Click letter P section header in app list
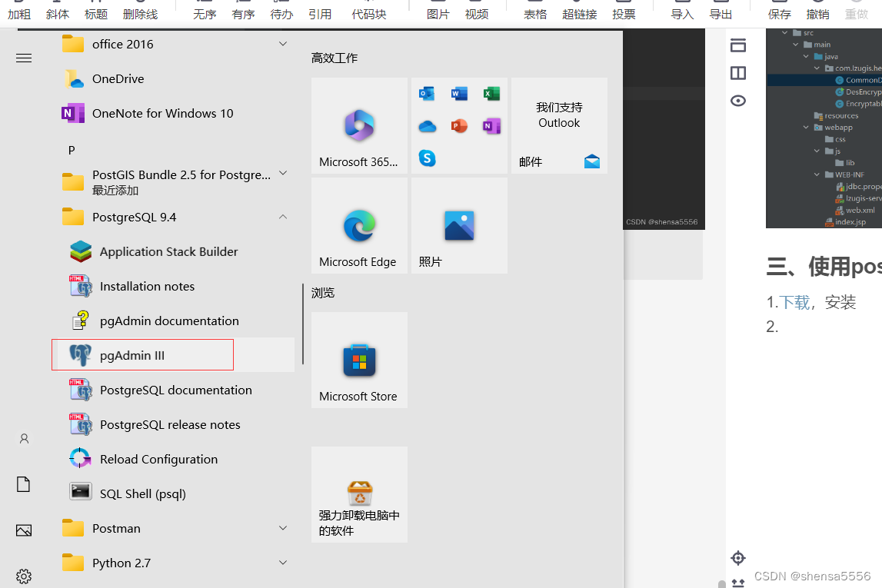This screenshot has width=882, height=588. pyautogui.click(x=72, y=150)
